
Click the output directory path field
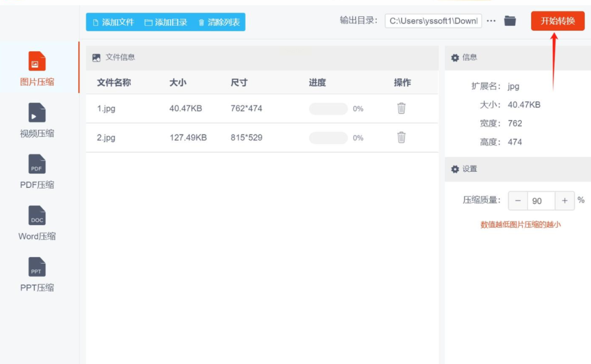tap(433, 21)
